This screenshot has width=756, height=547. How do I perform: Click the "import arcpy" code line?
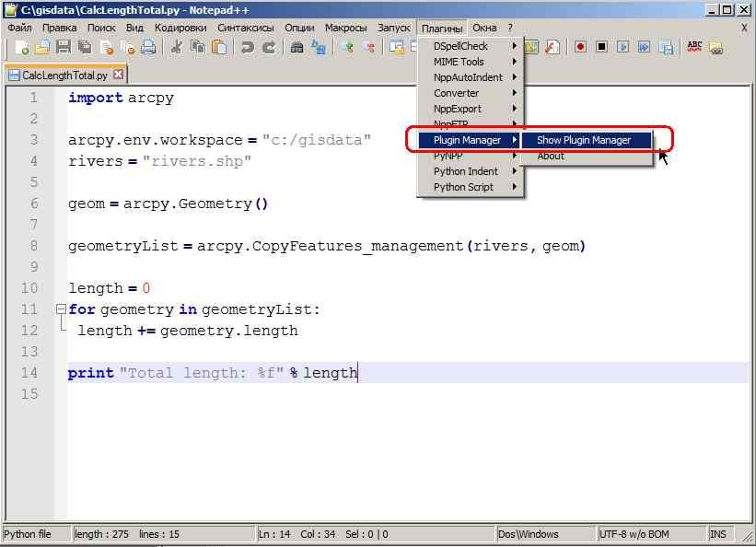pyautogui.click(x=121, y=98)
